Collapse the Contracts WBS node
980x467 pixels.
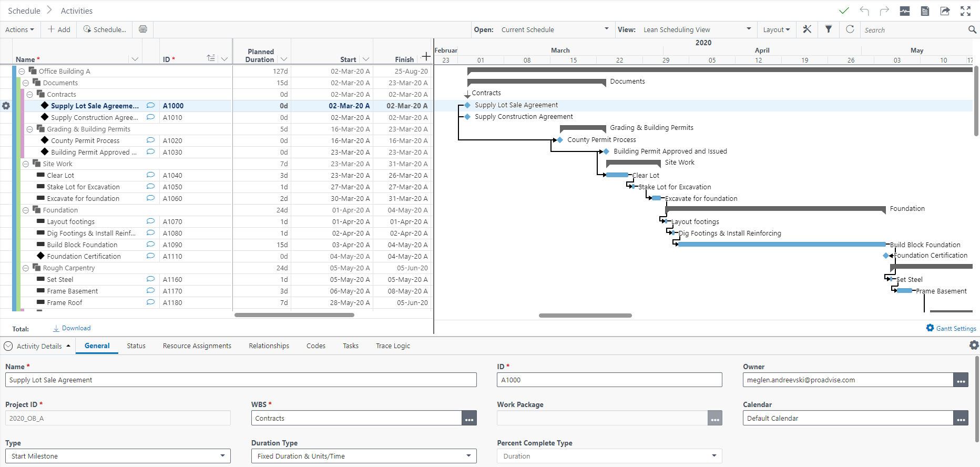tap(30, 95)
